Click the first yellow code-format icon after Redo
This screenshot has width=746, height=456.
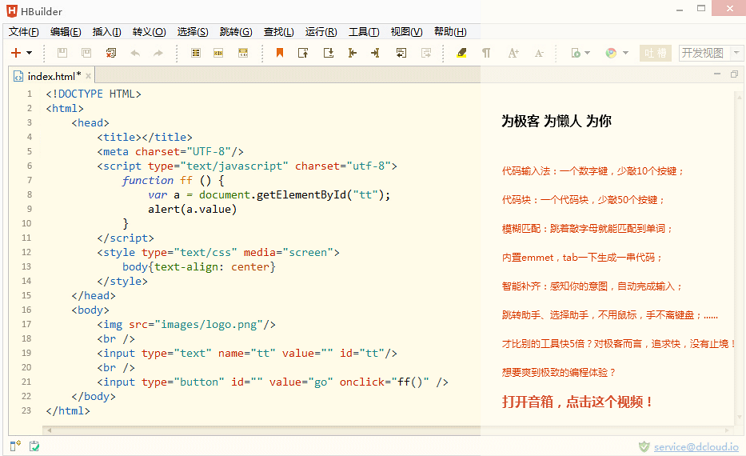point(196,53)
